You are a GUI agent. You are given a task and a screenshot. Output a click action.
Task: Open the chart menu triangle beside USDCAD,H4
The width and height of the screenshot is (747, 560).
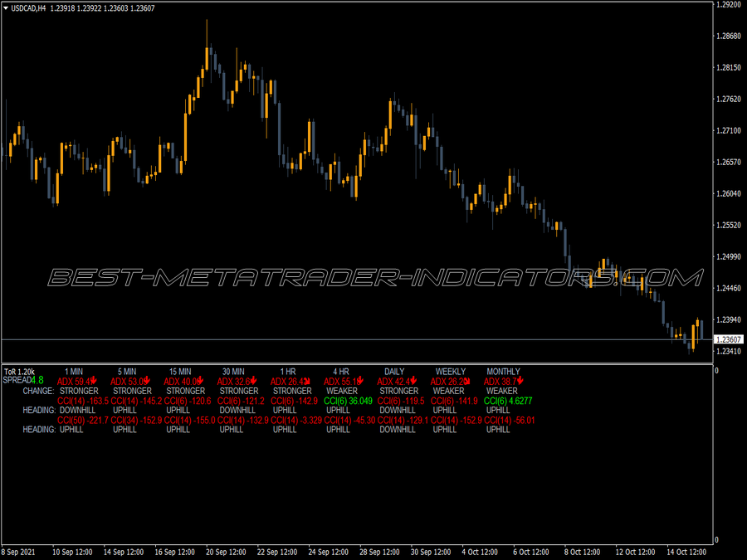[6, 8]
